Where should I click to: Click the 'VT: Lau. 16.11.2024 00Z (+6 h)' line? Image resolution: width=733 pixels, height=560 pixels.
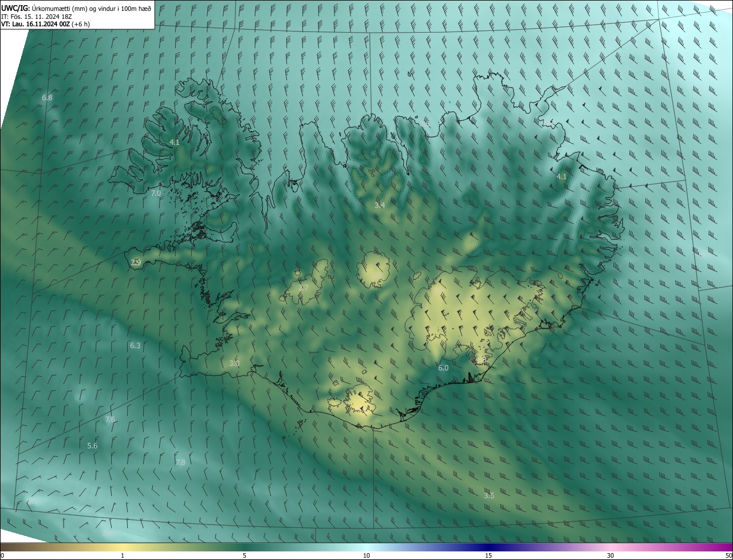coord(45,24)
